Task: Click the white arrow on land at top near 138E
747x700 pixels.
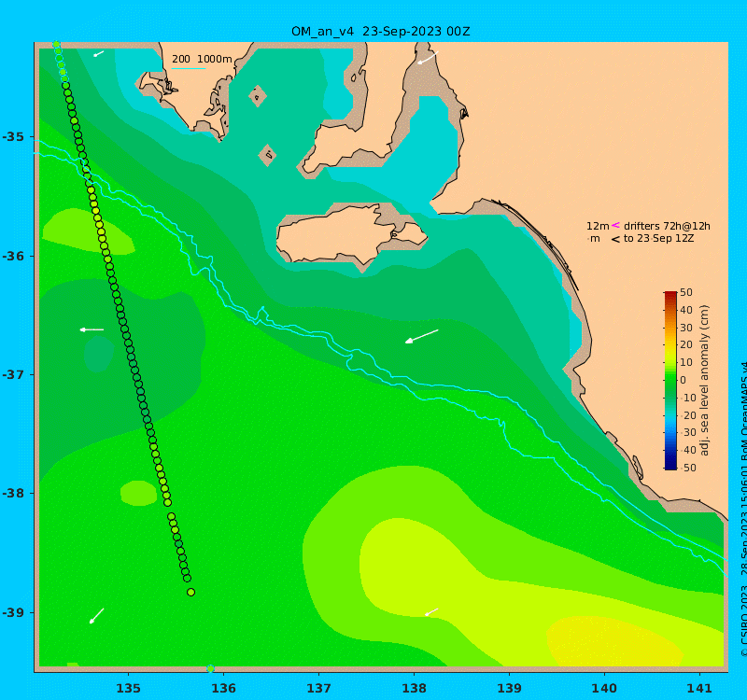Action: pyautogui.click(x=428, y=58)
